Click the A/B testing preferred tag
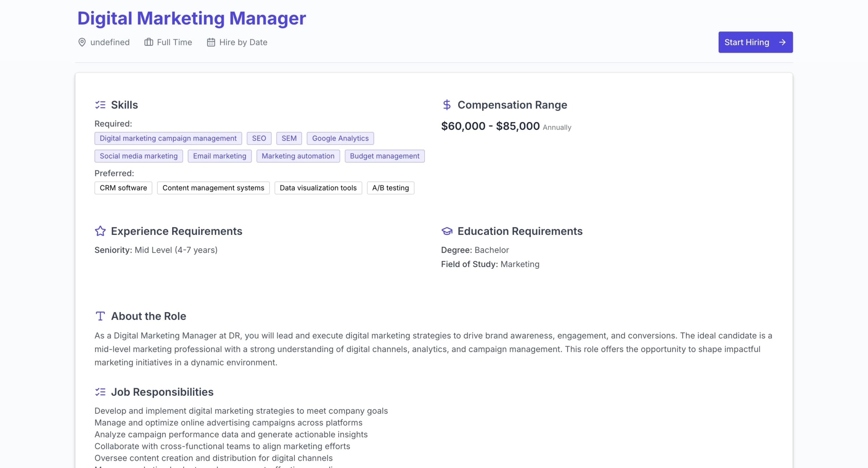The width and height of the screenshot is (868, 468). [x=391, y=188]
